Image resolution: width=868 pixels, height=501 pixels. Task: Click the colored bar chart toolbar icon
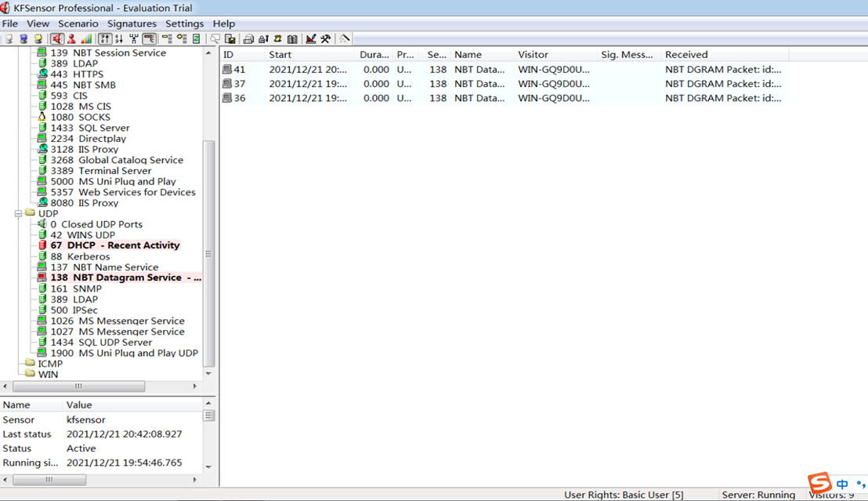click(86, 38)
